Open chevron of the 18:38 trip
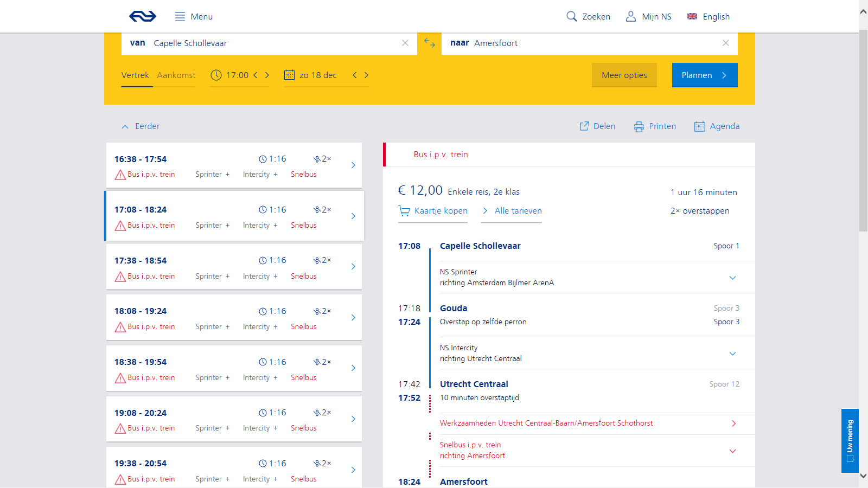The height and width of the screenshot is (488, 868). click(x=353, y=368)
